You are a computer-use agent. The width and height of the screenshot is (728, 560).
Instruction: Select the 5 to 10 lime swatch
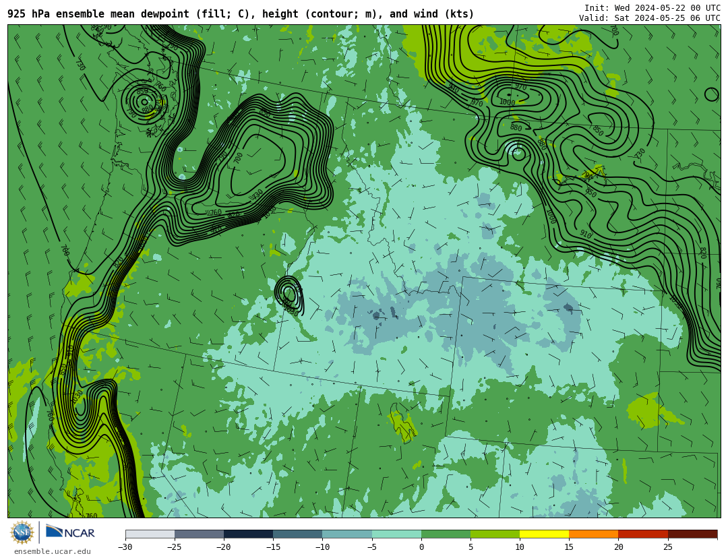(x=495, y=534)
